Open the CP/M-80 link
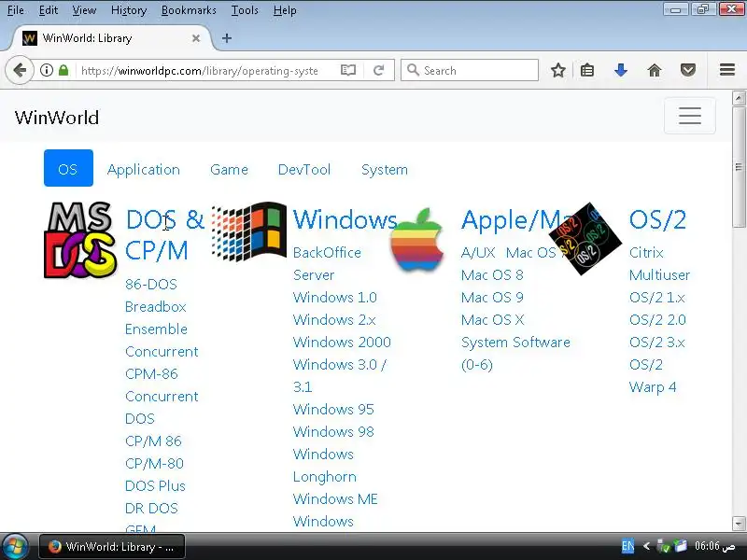Screen dimensions: 747x560 click(154, 463)
